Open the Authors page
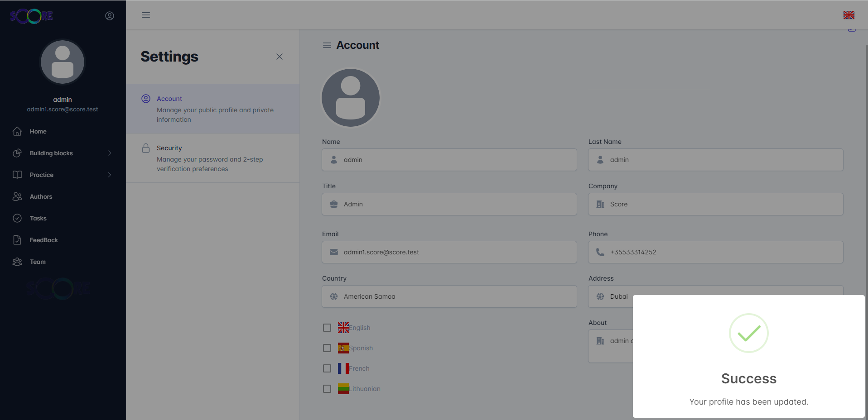The image size is (868, 420). 41,196
